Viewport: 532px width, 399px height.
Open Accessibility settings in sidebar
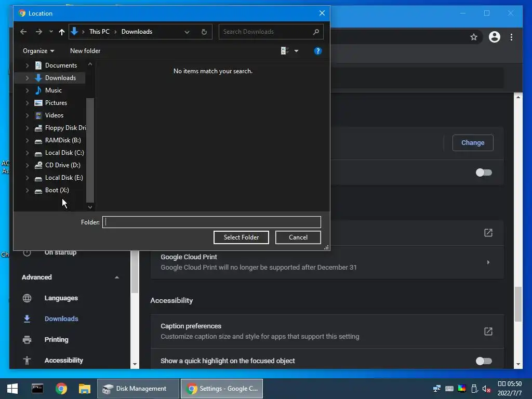64,361
